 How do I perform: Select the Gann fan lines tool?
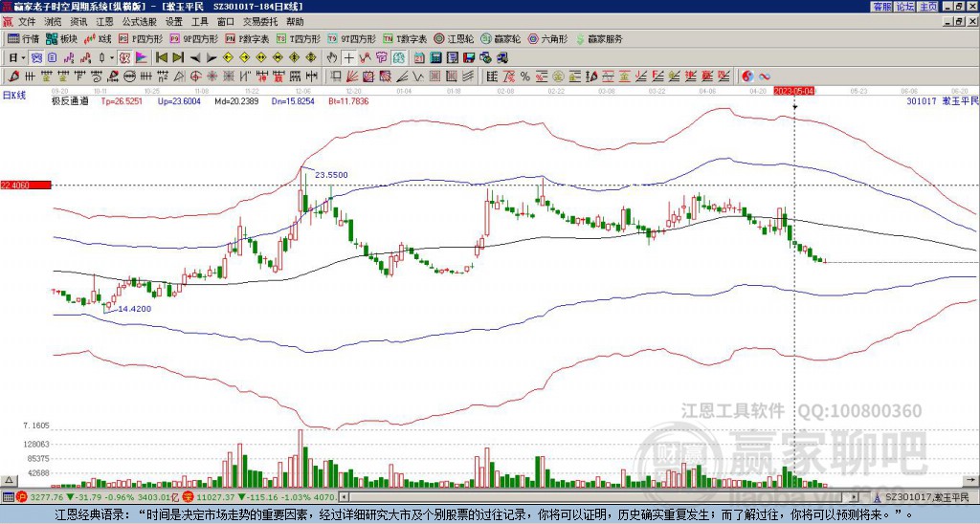[x=352, y=76]
